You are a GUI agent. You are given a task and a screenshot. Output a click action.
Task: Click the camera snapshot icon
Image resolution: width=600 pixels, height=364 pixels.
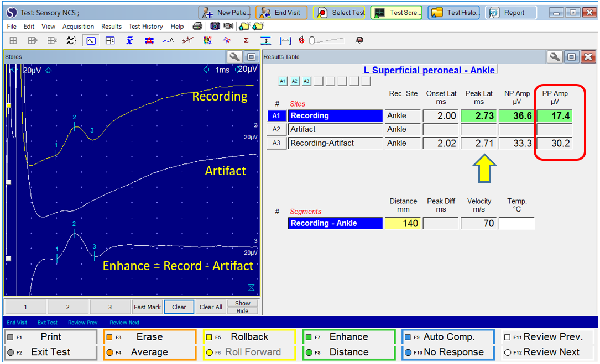click(x=215, y=26)
